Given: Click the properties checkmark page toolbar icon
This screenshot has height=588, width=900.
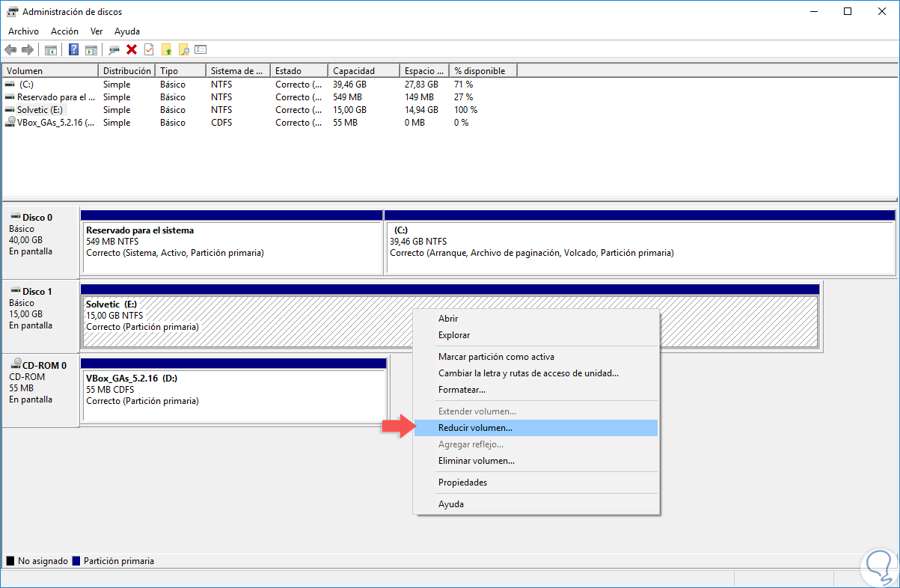Looking at the screenshot, I should (x=149, y=49).
